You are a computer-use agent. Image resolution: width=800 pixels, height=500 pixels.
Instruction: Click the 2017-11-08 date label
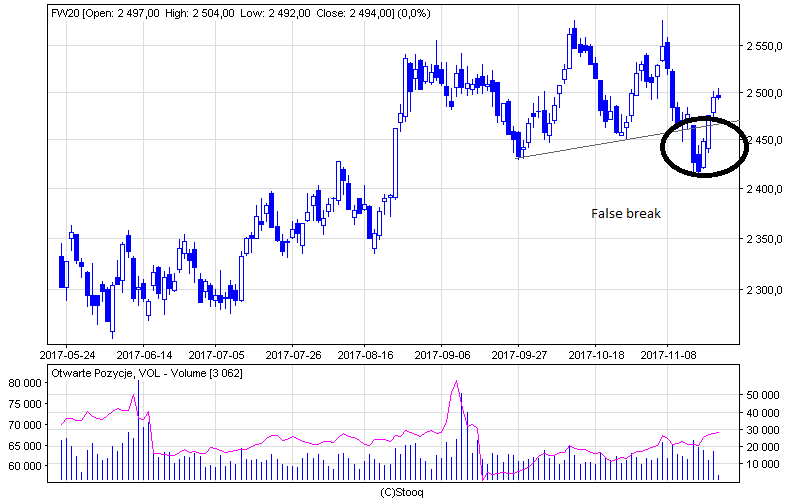tap(668, 355)
